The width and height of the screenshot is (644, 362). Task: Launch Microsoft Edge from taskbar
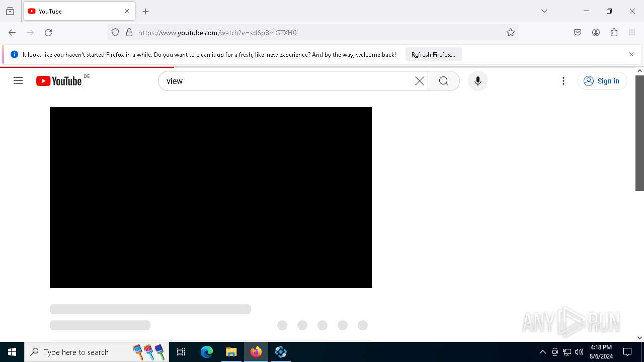207,352
